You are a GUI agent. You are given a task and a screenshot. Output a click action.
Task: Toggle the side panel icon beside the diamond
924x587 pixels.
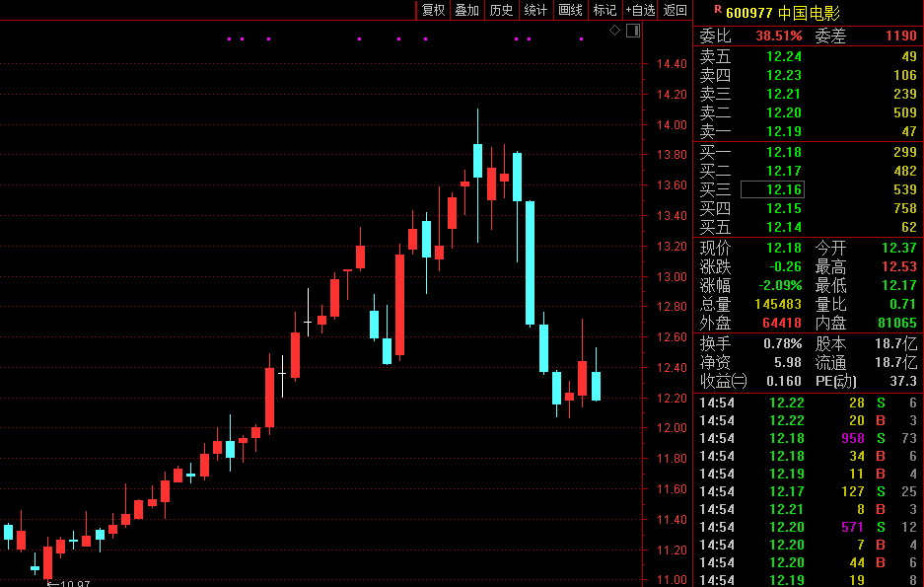632,31
